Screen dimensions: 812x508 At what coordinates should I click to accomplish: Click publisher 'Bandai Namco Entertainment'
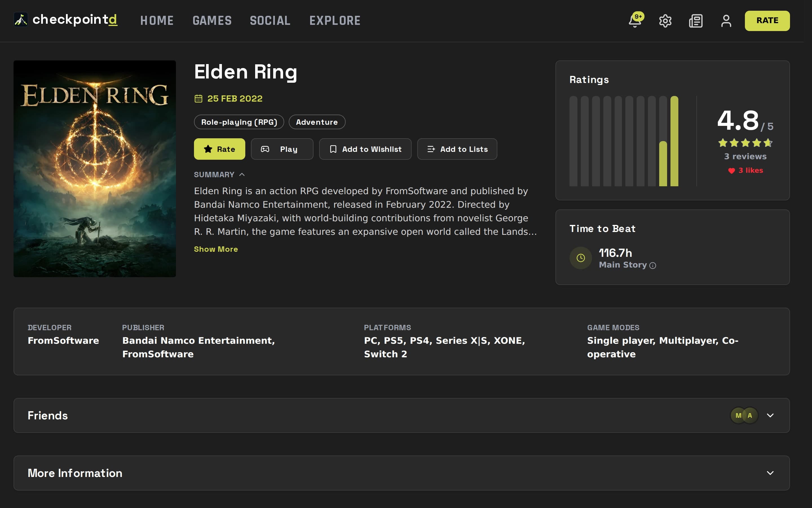[198, 341]
